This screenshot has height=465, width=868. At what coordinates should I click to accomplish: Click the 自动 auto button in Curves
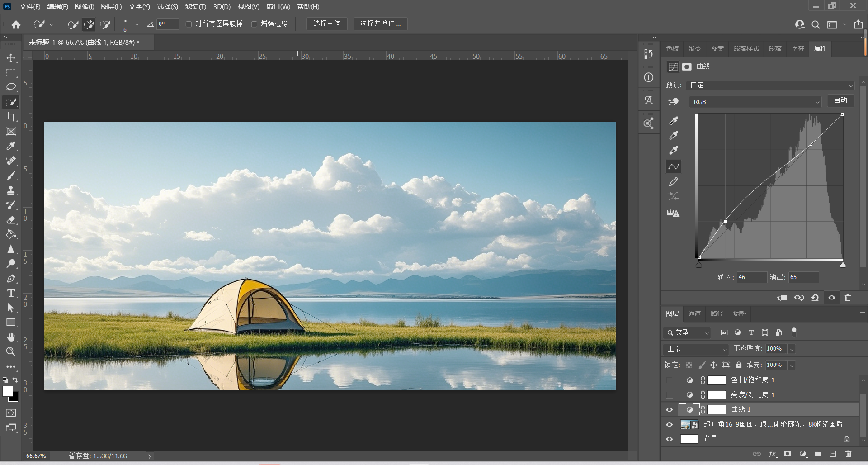(x=840, y=100)
